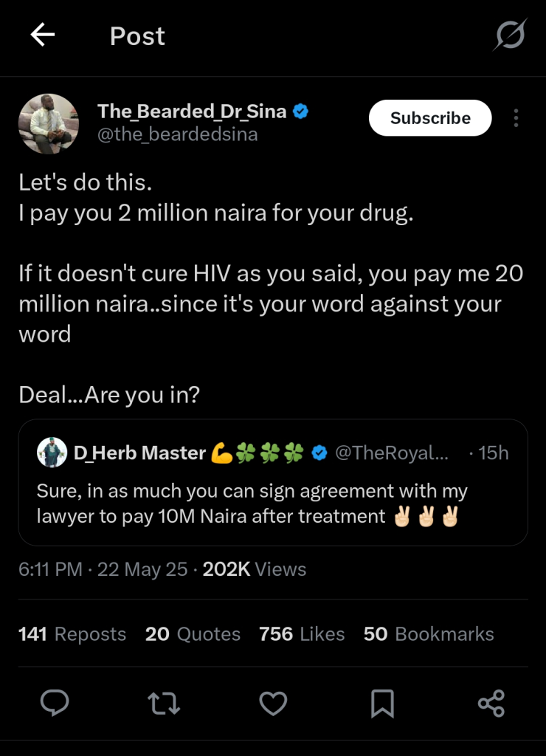
Task: Click the 202K Views count
Action: pos(255,569)
